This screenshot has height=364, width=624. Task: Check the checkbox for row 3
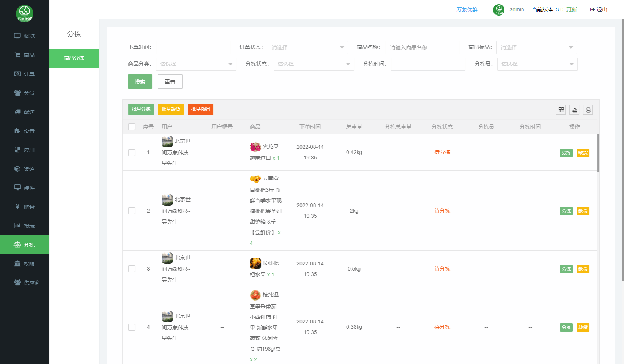(x=132, y=269)
